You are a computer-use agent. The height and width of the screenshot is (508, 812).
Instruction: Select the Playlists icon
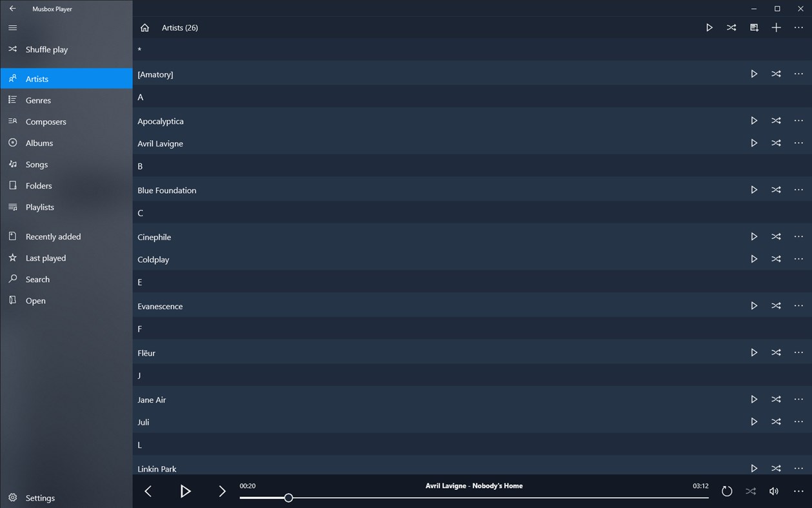click(12, 207)
